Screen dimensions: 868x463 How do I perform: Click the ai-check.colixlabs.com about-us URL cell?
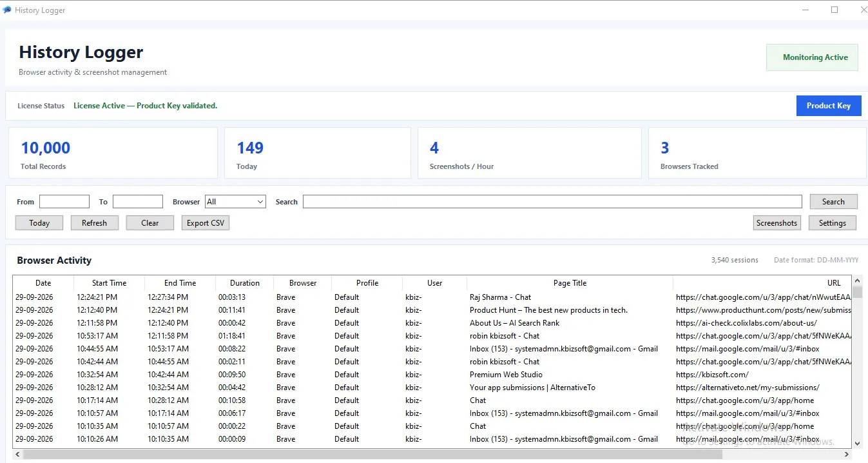[746, 323]
